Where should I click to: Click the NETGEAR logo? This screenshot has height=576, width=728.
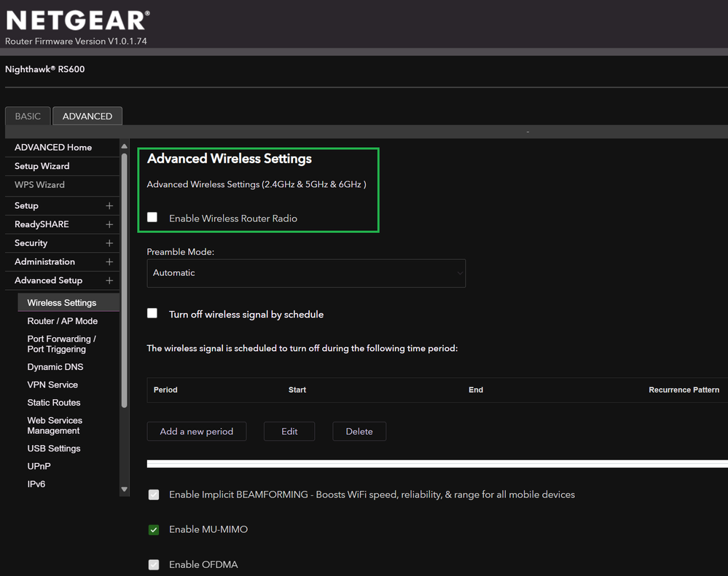(77, 20)
